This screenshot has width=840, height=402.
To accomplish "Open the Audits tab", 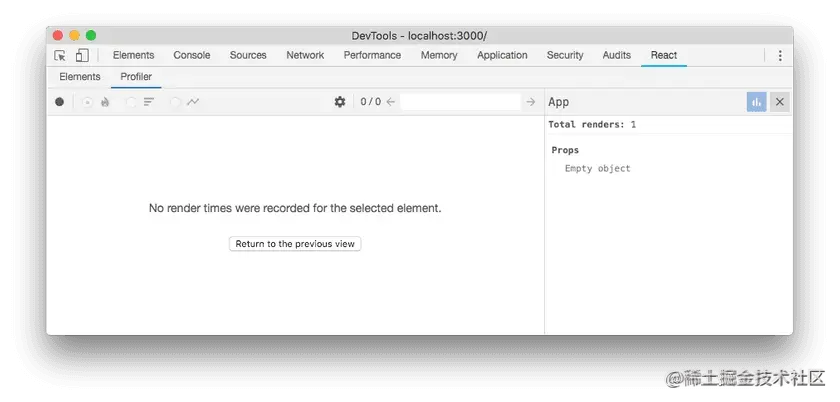I will (x=617, y=55).
